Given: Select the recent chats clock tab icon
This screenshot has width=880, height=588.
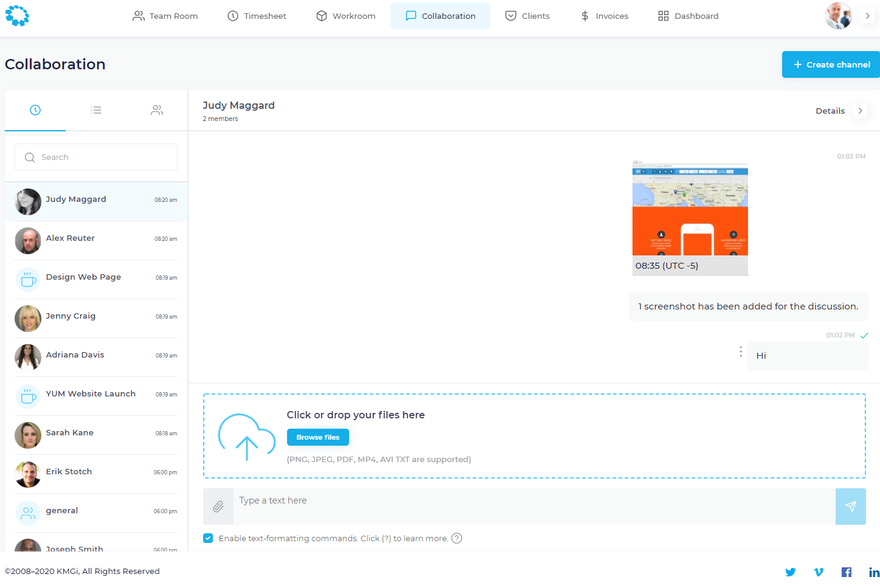Looking at the screenshot, I should pyautogui.click(x=35, y=110).
